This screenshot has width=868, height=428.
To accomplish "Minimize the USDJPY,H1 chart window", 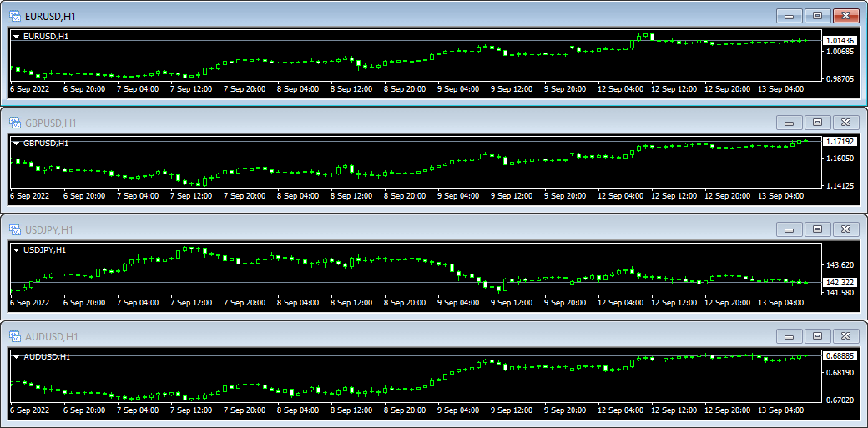I will pos(789,229).
